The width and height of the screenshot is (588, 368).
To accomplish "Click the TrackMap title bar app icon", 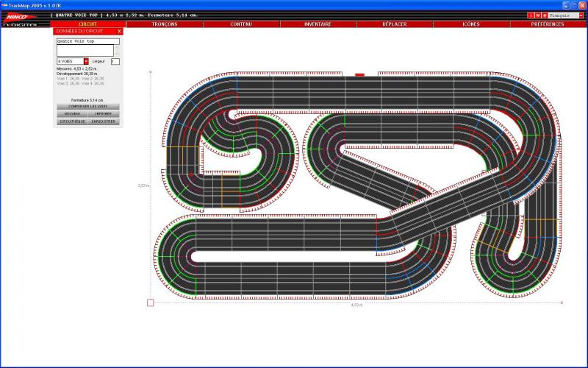I will click(x=4, y=4).
